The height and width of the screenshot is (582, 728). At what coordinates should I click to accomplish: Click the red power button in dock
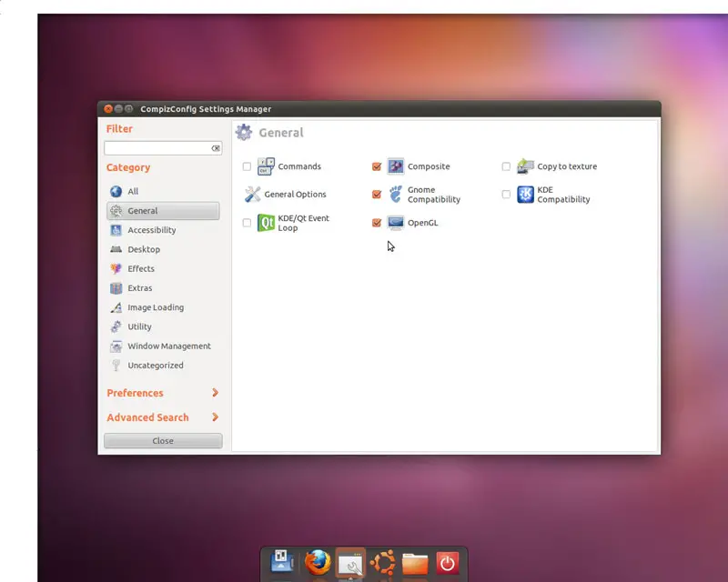click(447, 564)
